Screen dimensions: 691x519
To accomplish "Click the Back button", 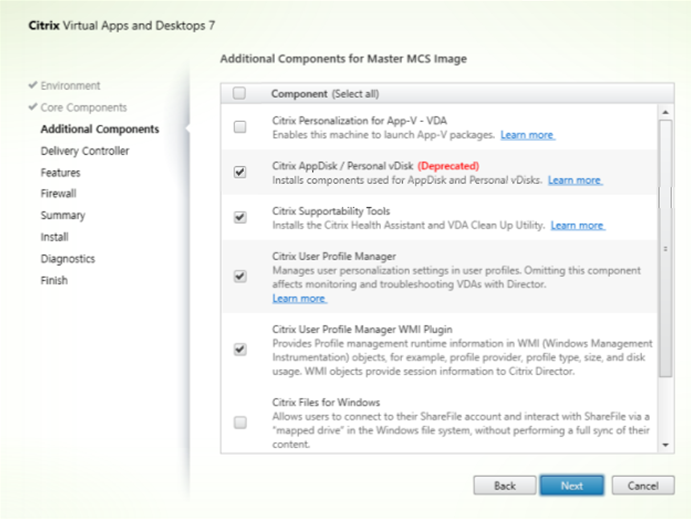I will 505,486.
